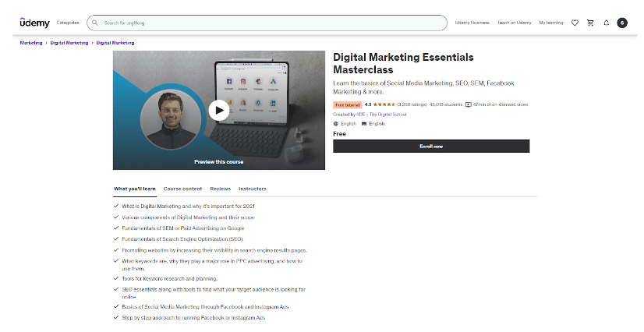Open the notifications bell icon
The image size is (644, 332).
[x=607, y=23]
